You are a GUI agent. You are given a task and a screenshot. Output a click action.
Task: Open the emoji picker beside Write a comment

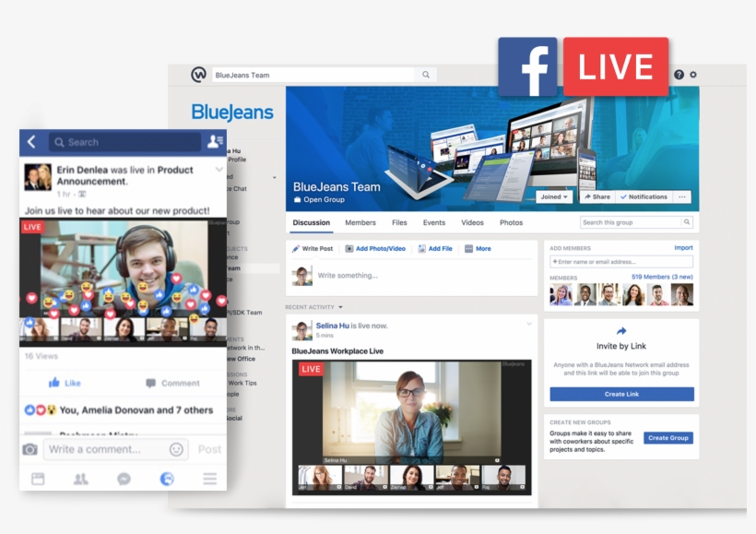(x=174, y=449)
